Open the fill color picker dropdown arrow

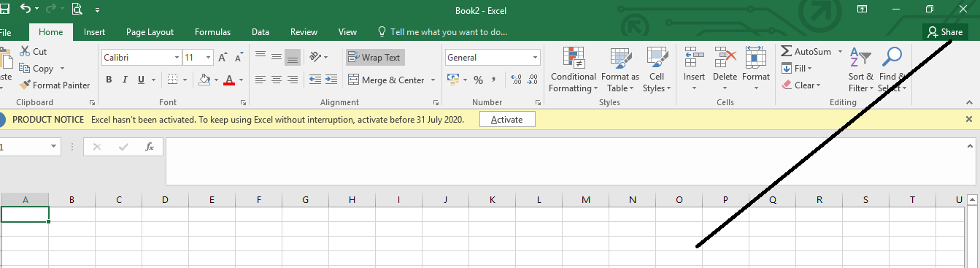coord(216,80)
